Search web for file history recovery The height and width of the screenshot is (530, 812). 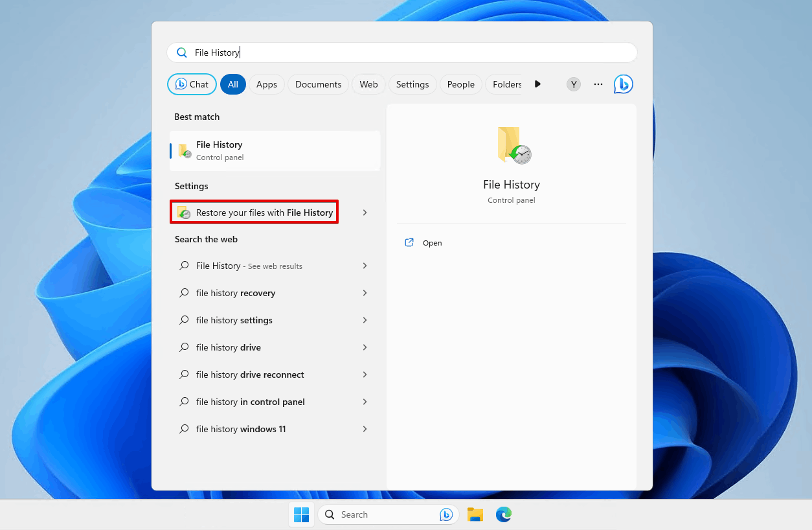[x=236, y=293]
